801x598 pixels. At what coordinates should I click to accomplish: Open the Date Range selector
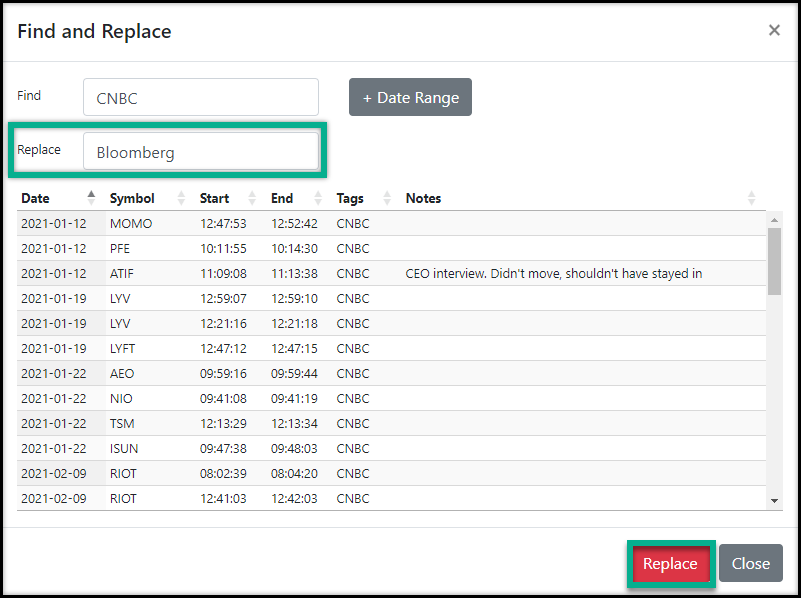(410, 97)
